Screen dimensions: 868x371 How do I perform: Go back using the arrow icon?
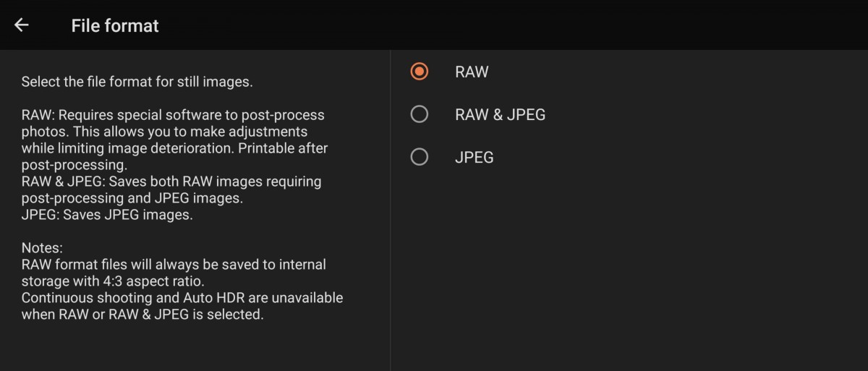click(22, 25)
